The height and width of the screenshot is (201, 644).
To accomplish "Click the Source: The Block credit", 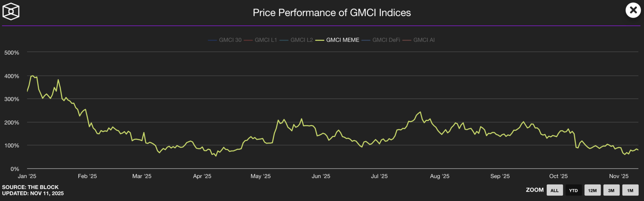I will [x=30, y=187].
